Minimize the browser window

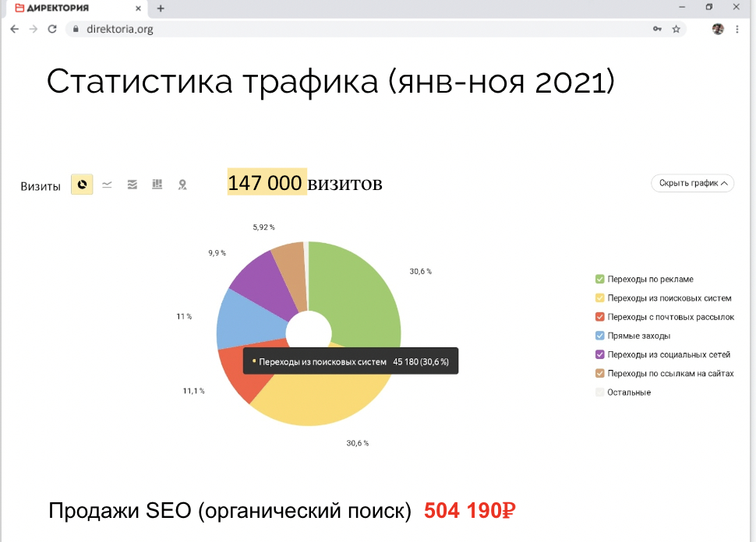682,7
